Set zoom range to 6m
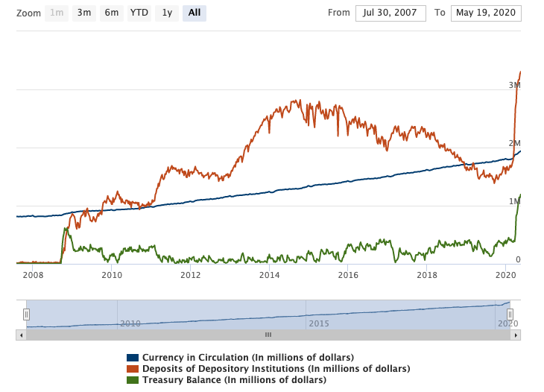 coord(111,13)
